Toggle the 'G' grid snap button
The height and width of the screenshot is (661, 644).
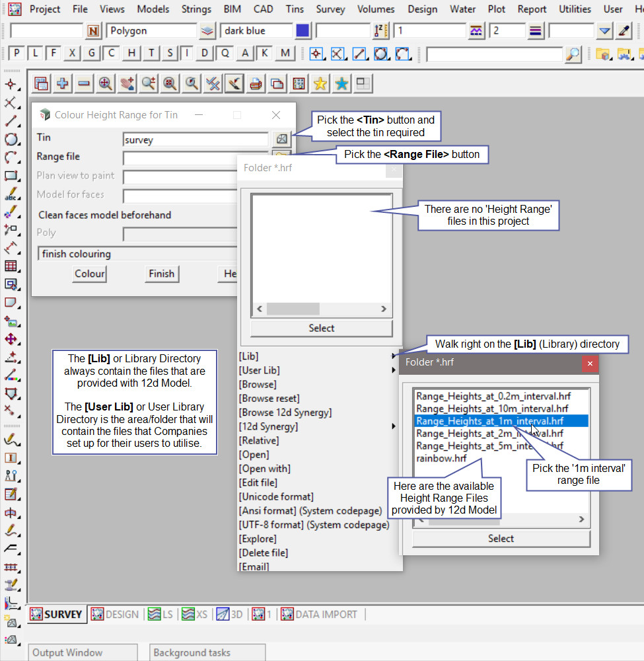click(x=92, y=54)
